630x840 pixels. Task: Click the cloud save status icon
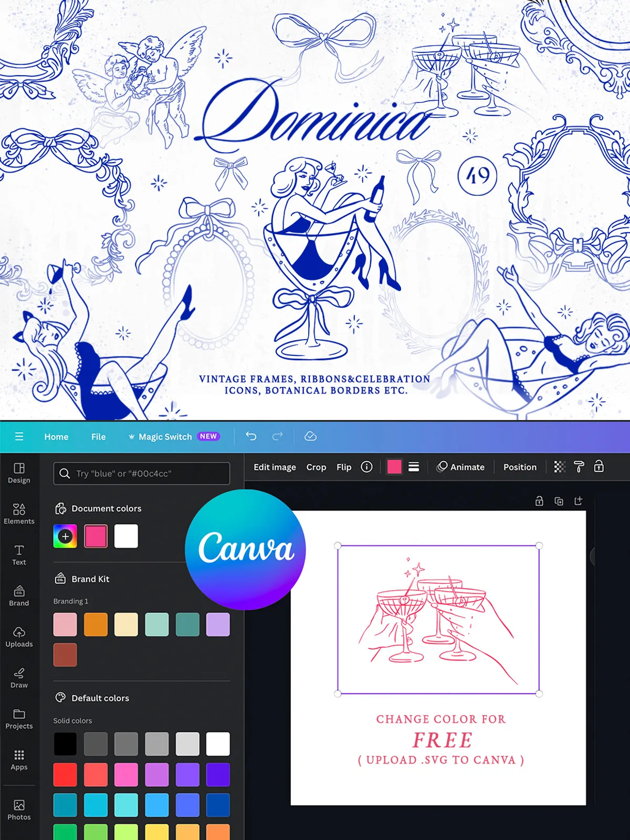click(310, 436)
